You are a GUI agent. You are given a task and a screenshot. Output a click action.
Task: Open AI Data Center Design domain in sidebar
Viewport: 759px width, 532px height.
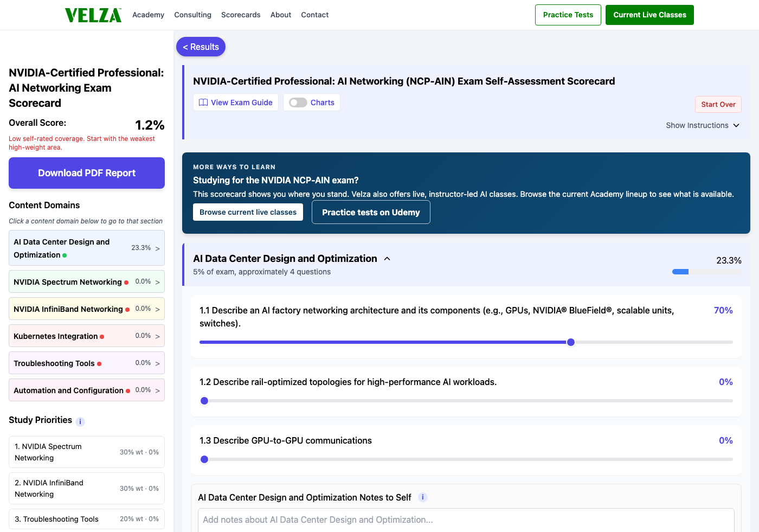(x=87, y=248)
